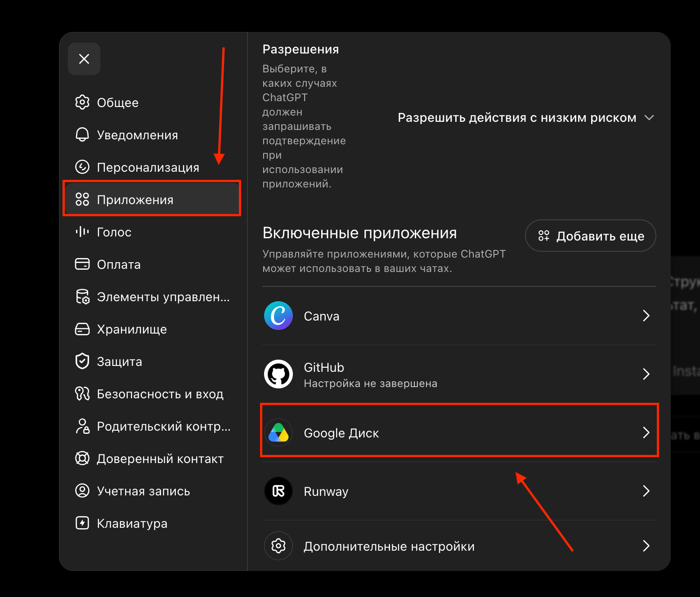Click the lifebuoy icon for Доверенный контакт

(x=82, y=459)
